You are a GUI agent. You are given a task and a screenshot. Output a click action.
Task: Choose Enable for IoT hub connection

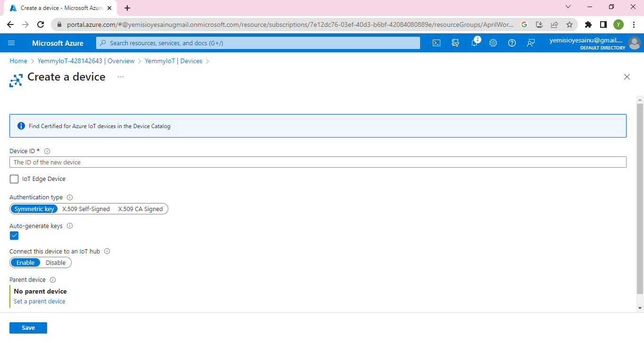pos(25,262)
